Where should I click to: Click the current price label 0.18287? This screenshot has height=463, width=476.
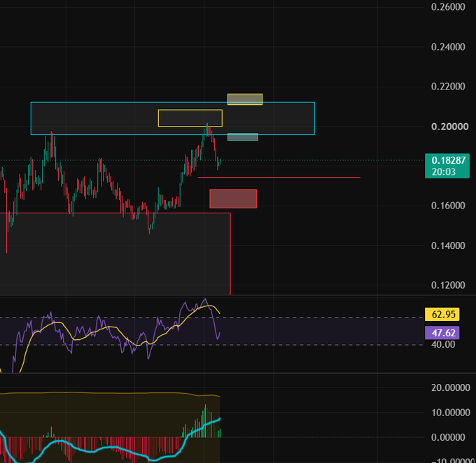(x=449, y=160)
